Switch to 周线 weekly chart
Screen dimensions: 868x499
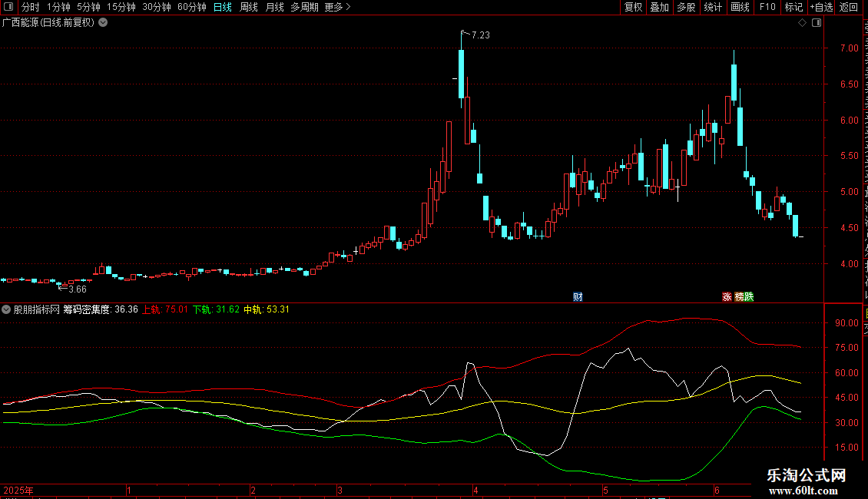(249, 7)
